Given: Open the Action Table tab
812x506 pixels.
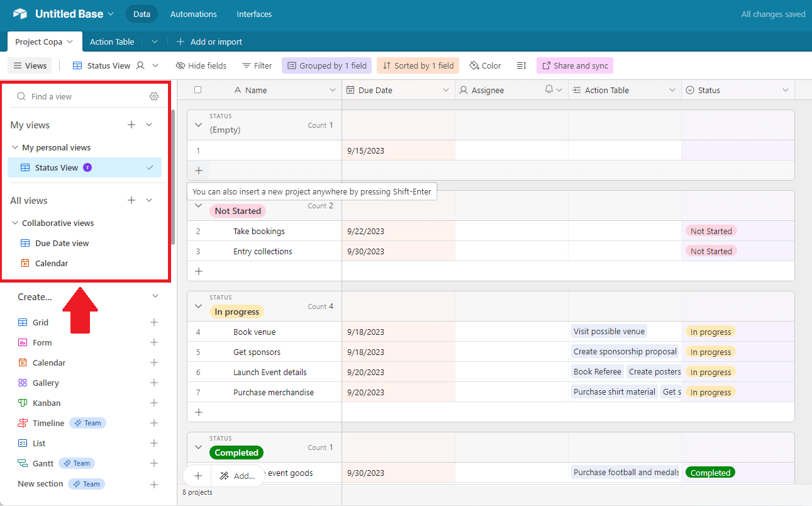Looking at the screenshot, I should [x=112, y=42].
